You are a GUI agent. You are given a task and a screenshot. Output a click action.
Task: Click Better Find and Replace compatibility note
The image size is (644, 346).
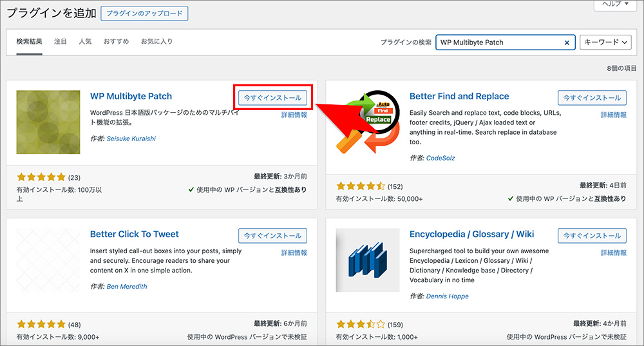tap(567, 199)
